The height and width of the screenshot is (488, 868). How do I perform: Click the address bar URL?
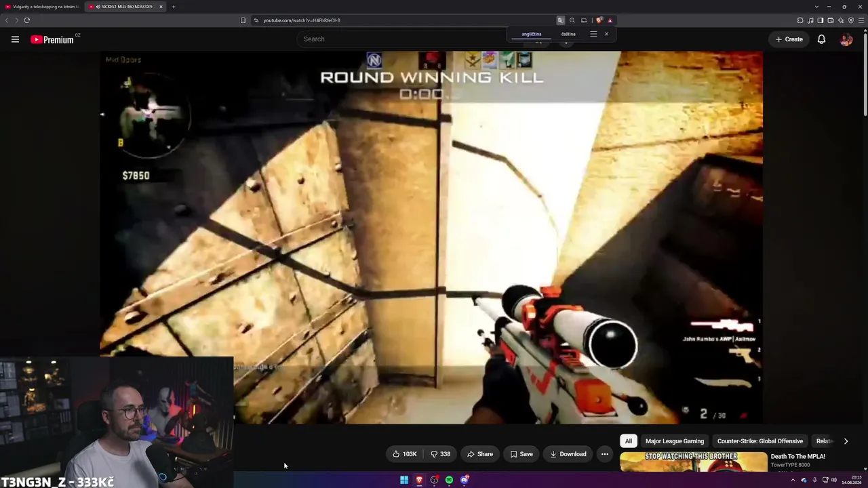click(x=302, y=20)
